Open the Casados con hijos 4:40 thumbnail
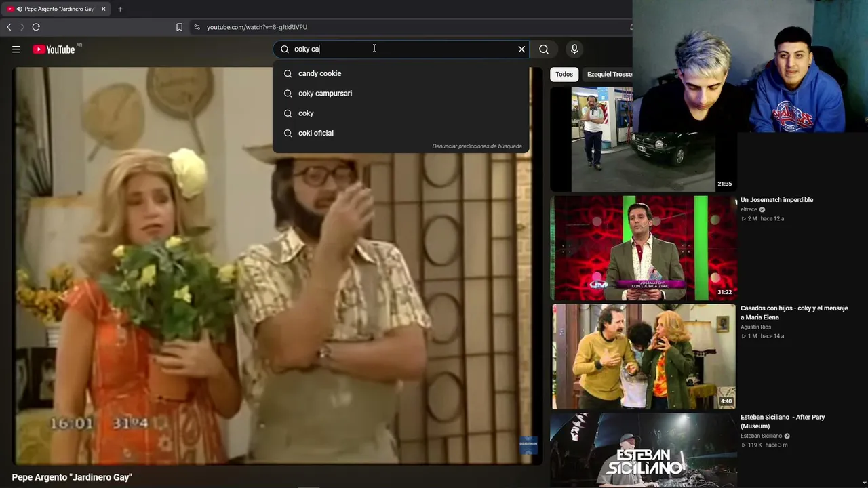The width and height of the screenshot is (868, 488). click(x=643, y=357)
